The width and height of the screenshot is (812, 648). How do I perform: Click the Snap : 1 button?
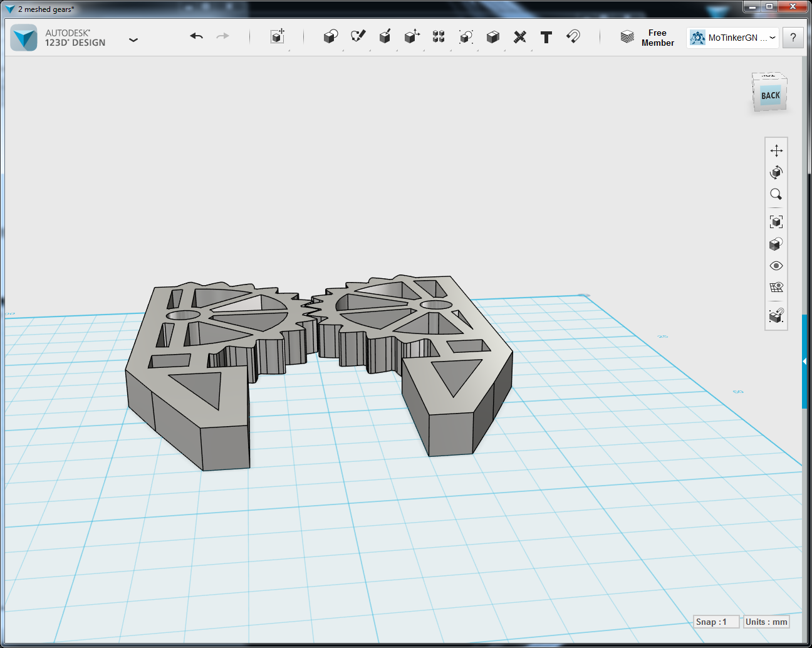717,622
